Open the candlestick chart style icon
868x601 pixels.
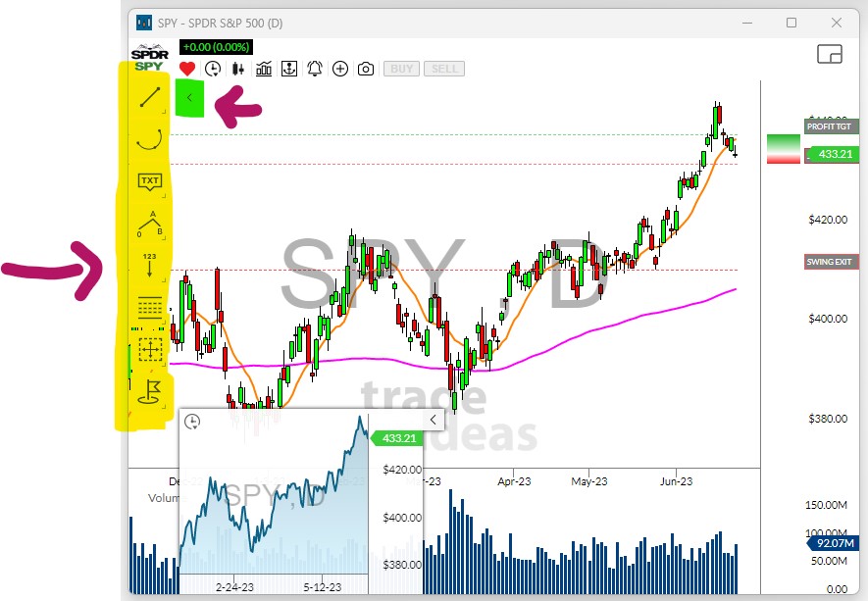(238, 69)
